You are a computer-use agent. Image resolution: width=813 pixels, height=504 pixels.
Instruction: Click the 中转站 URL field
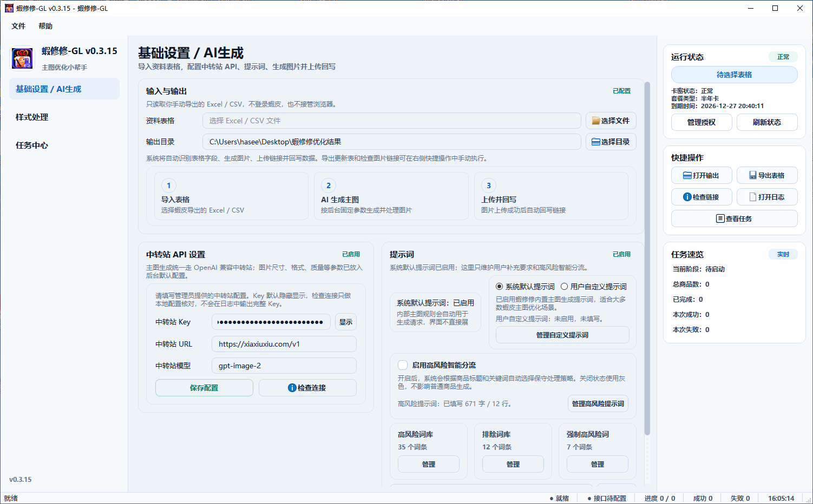click(284, 344)
